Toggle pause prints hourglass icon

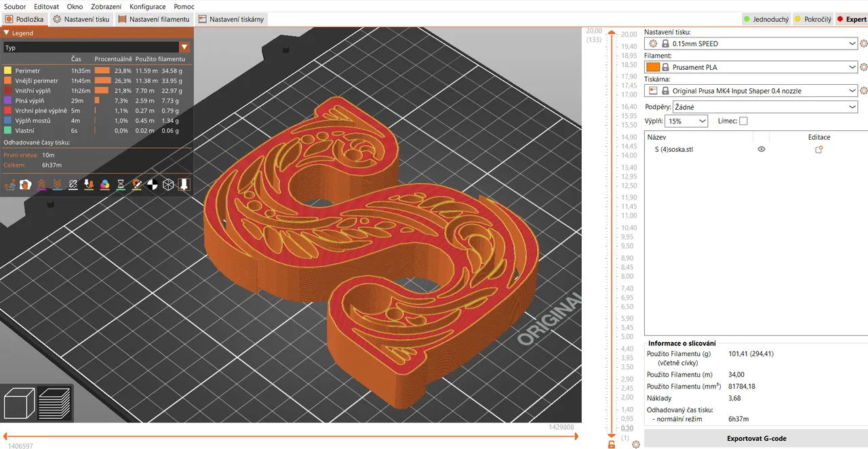coord(121,184)
